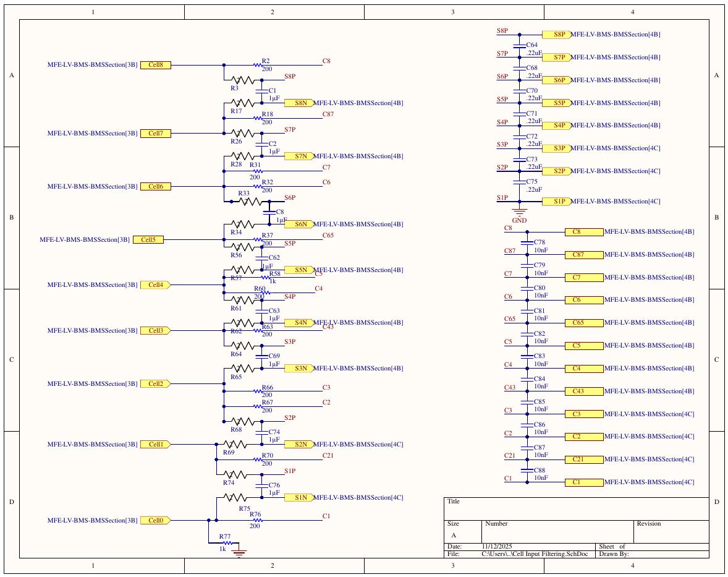728x577 pixels.
Task: Select the yellow S8P port box
Action: pyautogui.click(x=556, y=35)
